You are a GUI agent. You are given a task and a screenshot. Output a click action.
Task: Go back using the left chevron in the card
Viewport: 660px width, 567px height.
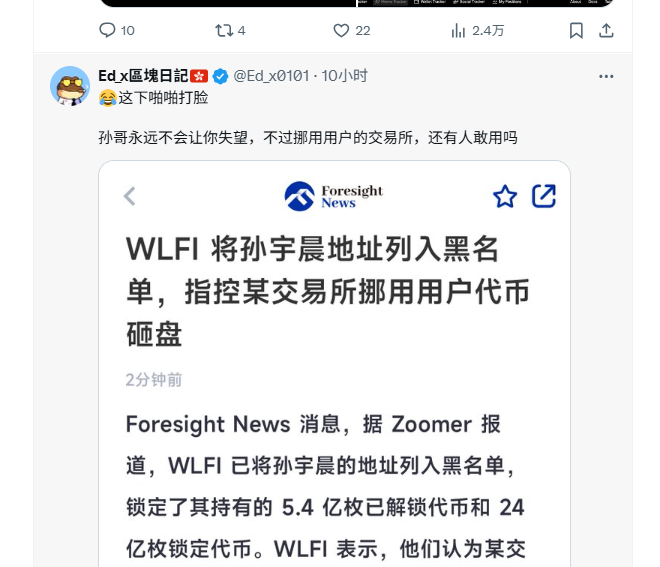click(x=130, y=196)
